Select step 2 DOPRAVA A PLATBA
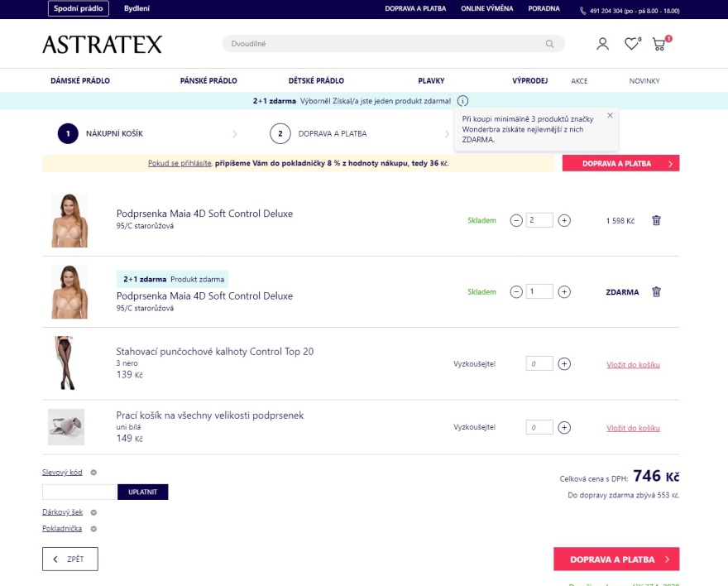This screenshot has height=586, width=728. (x=318, y=134)
